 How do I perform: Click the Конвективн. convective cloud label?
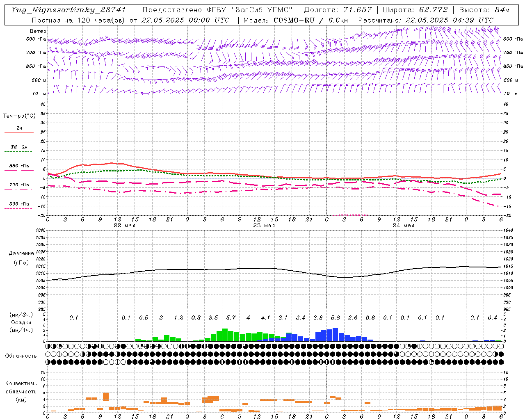[21, 383]
